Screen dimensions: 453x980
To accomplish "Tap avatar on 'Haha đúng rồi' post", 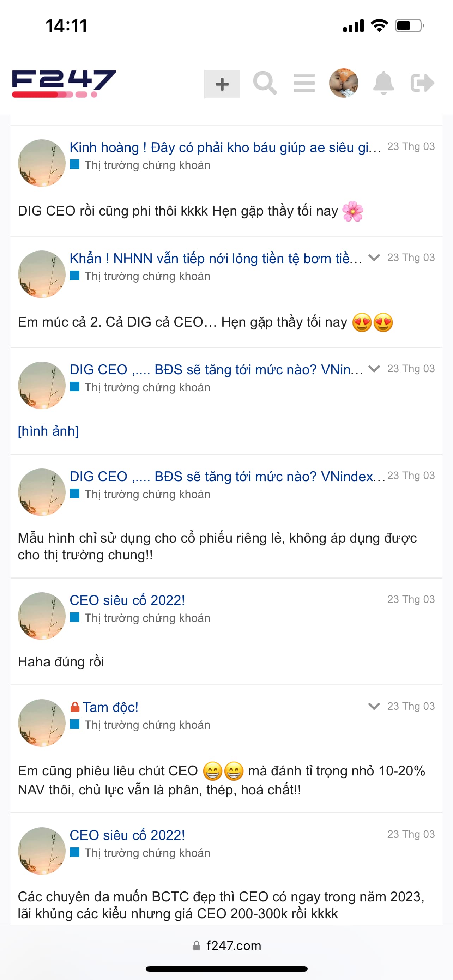I will 42,616.
